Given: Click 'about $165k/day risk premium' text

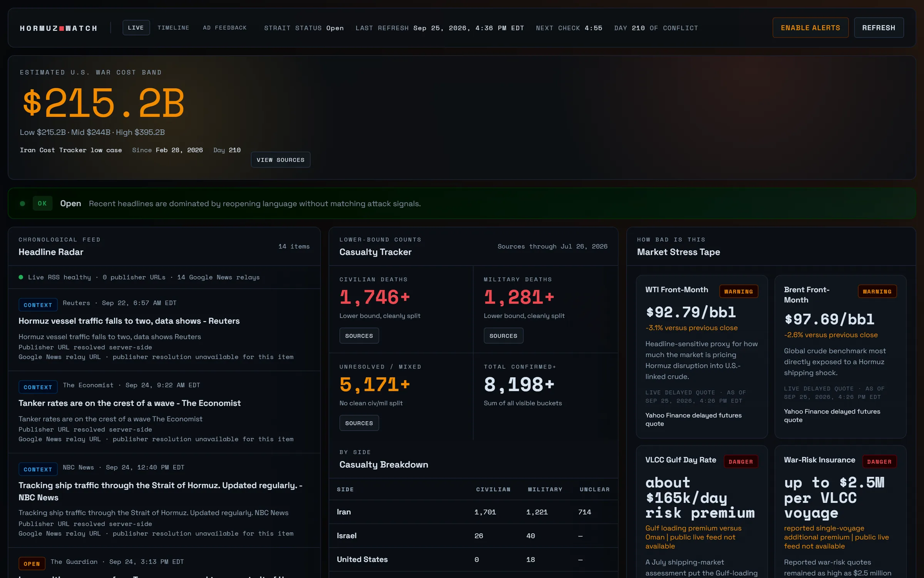Looking at the screenshot, I should 700,497.
